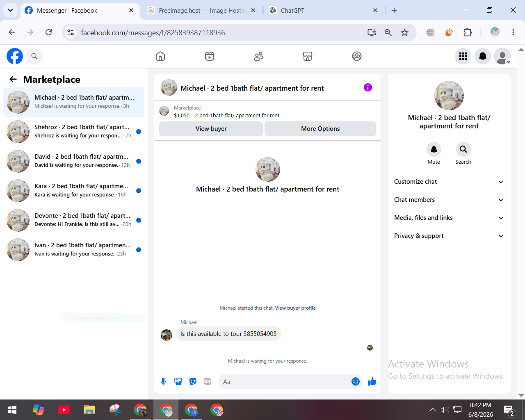Expand Privacy & support section
This screenshot has height=420, width=525.
click(449, 236)
